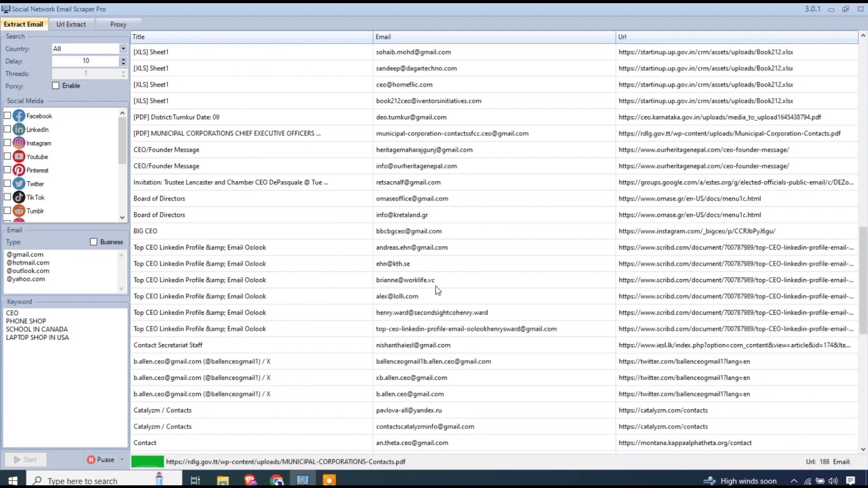Tick the Youtube checkbox
This screenshot has height=488, width=868.
(7, 156)
